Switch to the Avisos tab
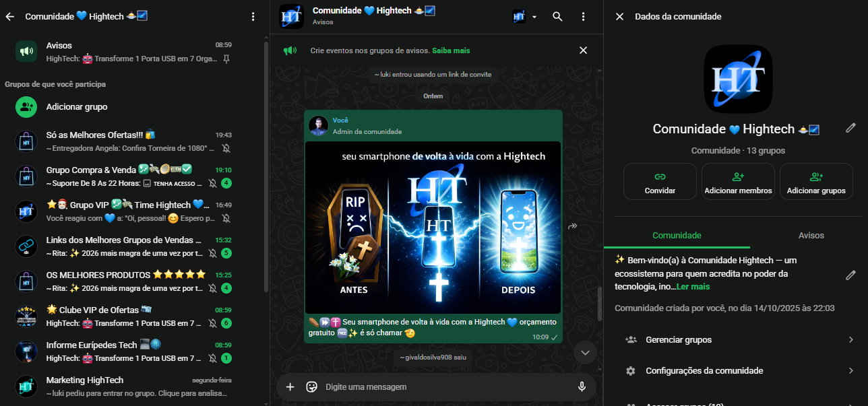868x406 pixels. click(x=811, y=235)
